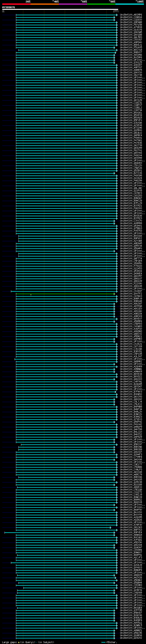Select hit UniRef100_C4XW83
This screenshot has width=146, height=644.
click(131, 326)
